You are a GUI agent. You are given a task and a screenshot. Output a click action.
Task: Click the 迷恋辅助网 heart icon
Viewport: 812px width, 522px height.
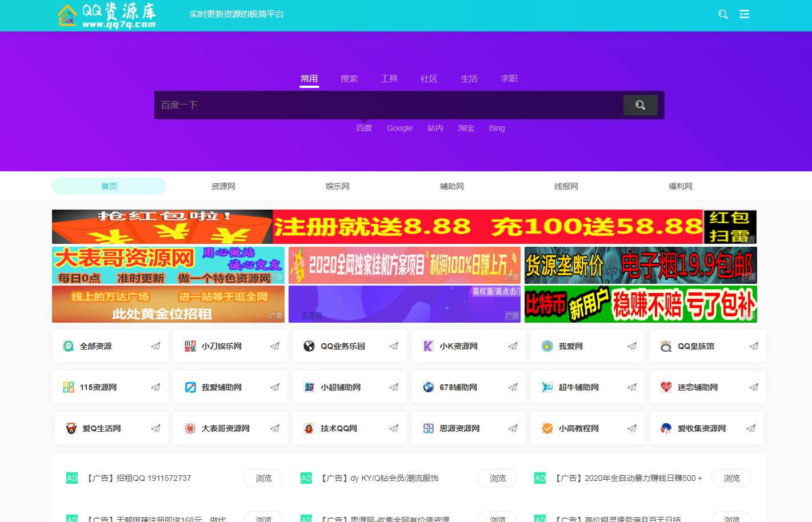666,387
